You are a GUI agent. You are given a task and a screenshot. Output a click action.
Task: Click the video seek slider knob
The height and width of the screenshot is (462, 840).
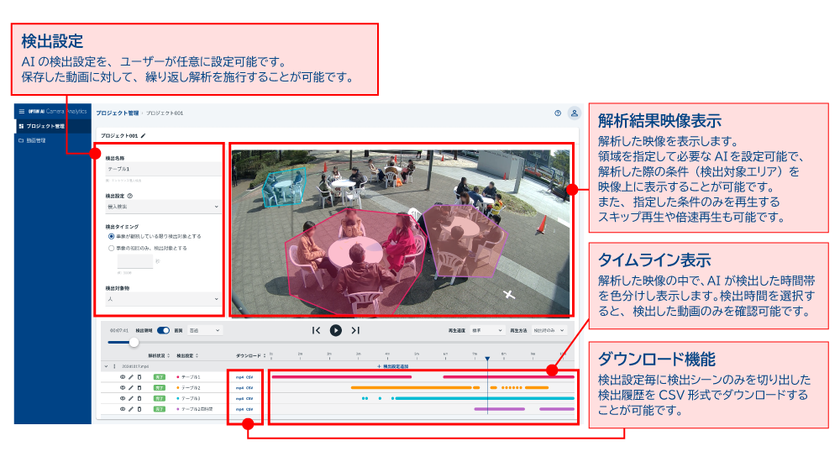[134, 342]
